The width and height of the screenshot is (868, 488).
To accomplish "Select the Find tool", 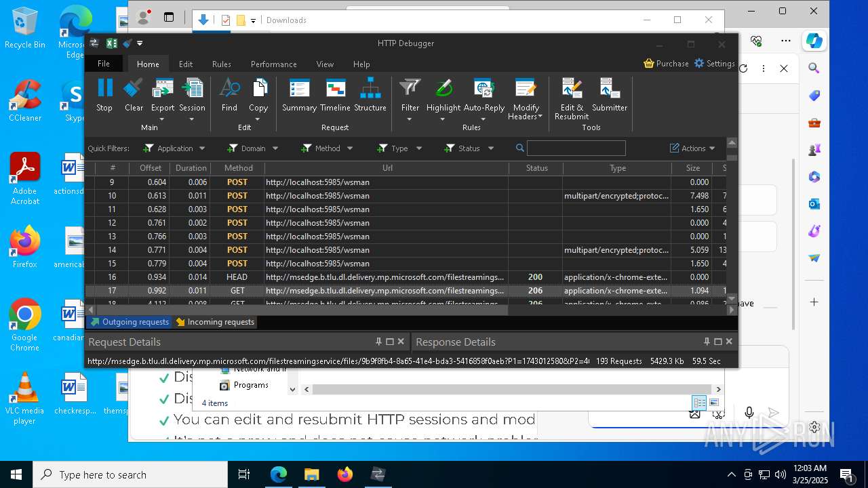I will (x=229, y=95).
